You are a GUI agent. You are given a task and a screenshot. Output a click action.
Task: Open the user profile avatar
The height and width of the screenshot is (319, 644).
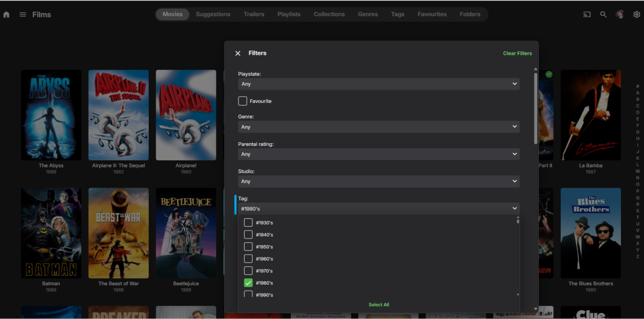point(620,14)
